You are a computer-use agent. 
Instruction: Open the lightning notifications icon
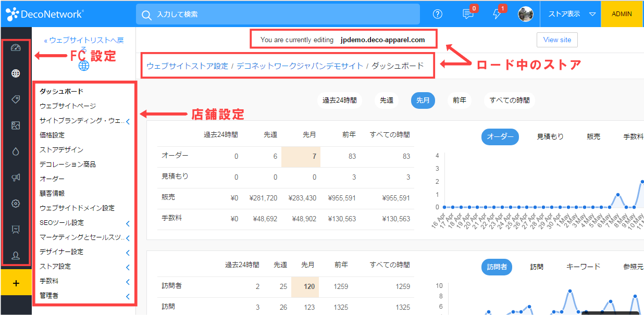pyautogui.click(x=498, y=14)
